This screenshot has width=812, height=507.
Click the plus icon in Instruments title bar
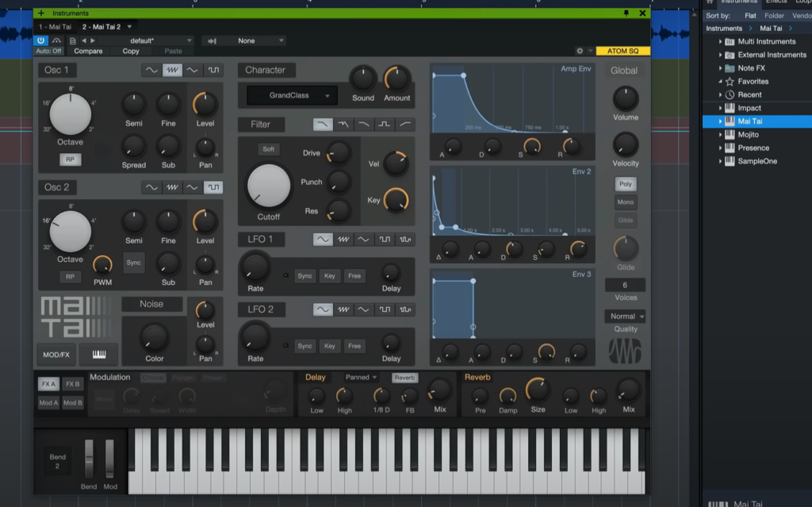41,13
